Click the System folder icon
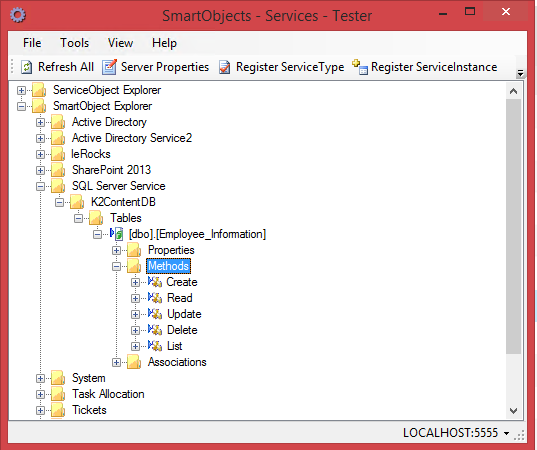This screenshot has height=450, width=537. [x=58, y=378]
